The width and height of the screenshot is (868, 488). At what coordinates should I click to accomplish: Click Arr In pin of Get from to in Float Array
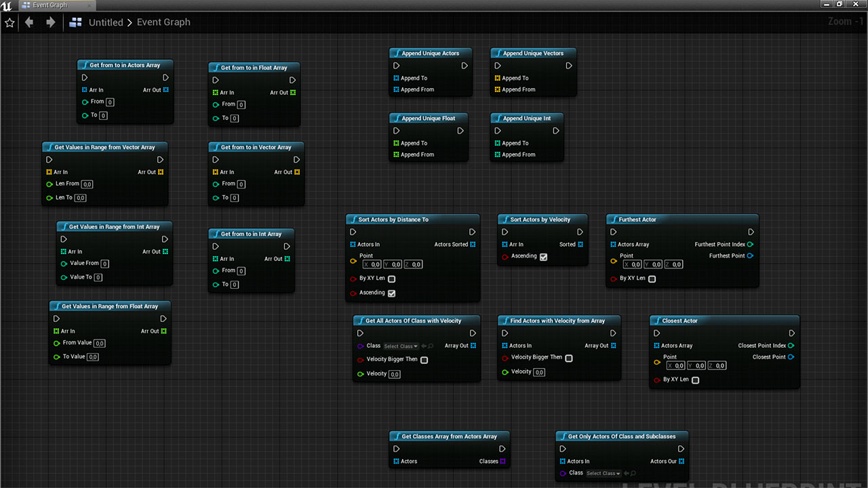[x=216, y=92]
